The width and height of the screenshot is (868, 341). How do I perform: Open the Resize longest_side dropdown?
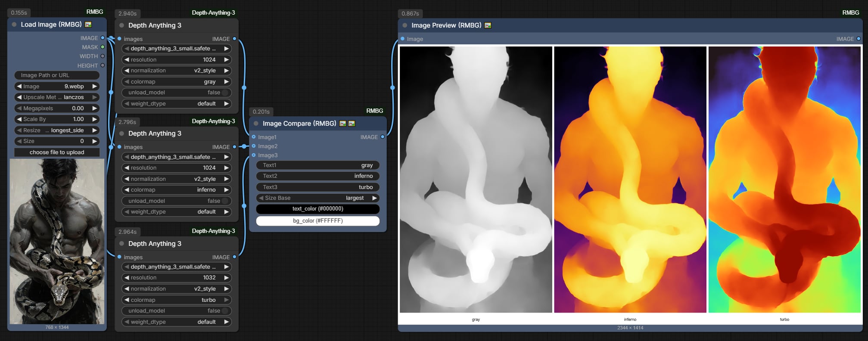click(x=57, y=130)
